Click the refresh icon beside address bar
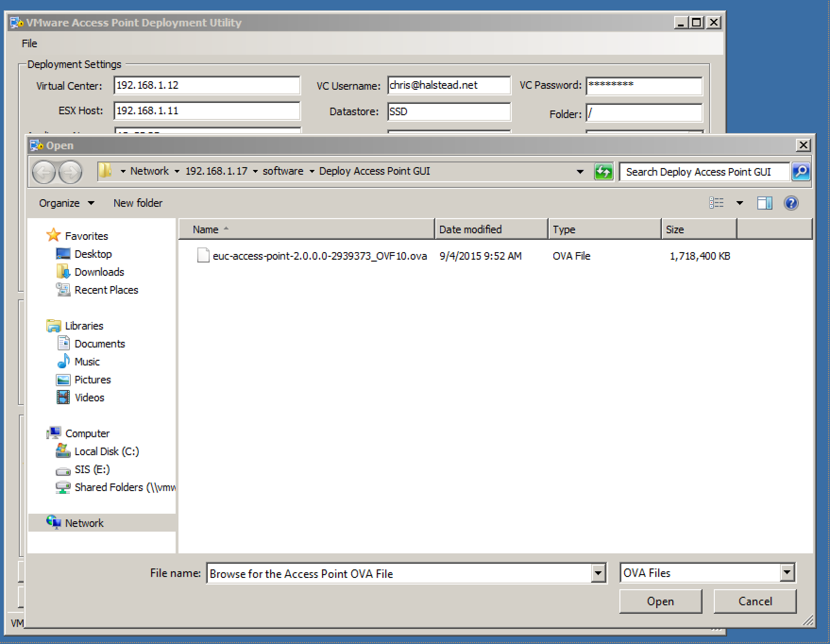The height and width of the screenshot is (644, 830). click(603, 172)
